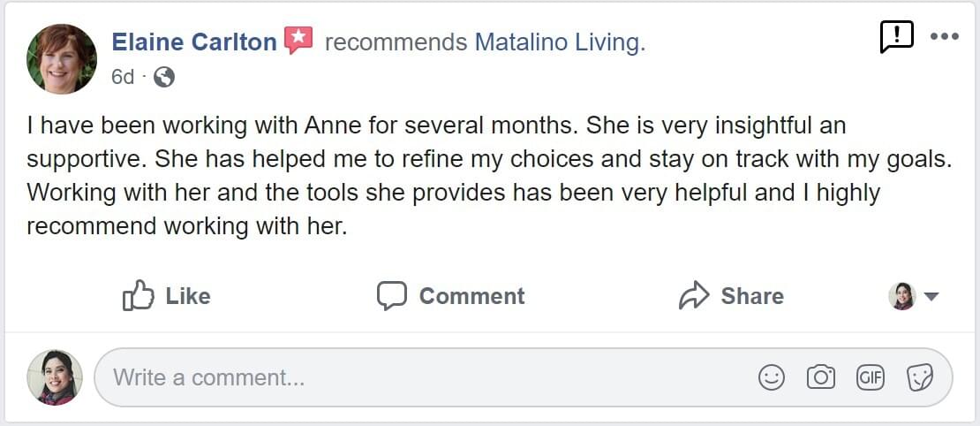Click the thumbs-up Like icon

pyautogui.click(x=138, y=295)
